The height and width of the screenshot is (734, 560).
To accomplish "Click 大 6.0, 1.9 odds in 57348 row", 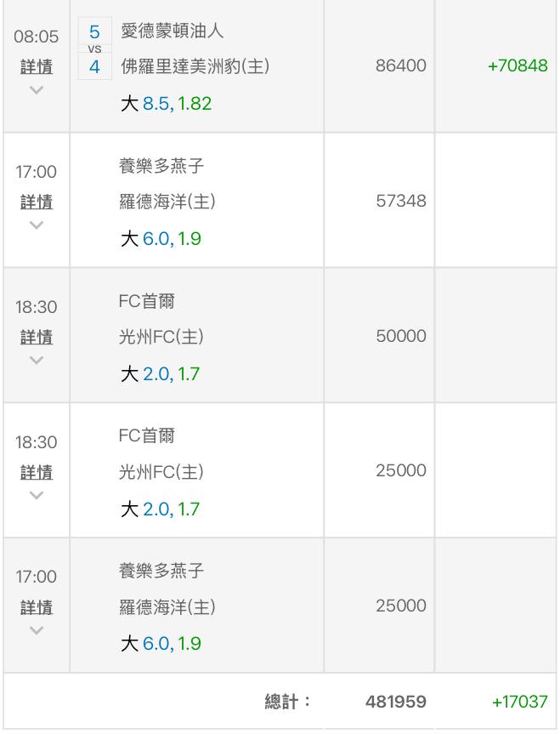I will click(x=161, y=239).
